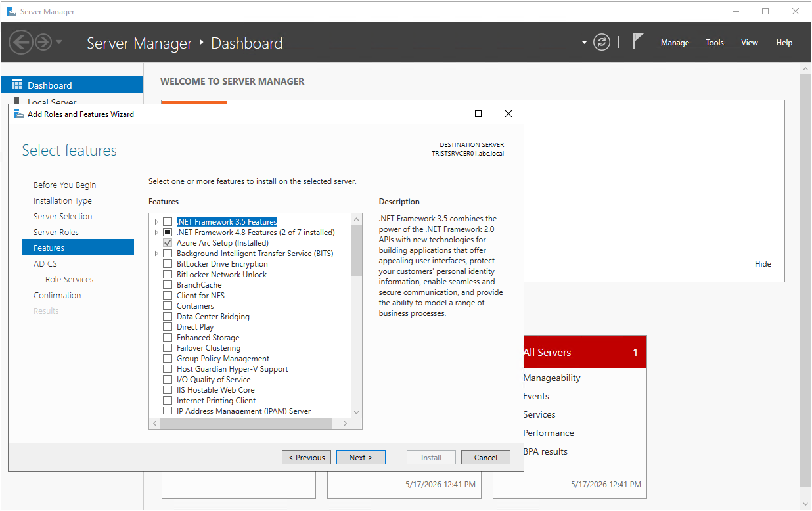Viewport: 812px width, 511px height.
Task: Click the Next button
Action: (361, 457)
